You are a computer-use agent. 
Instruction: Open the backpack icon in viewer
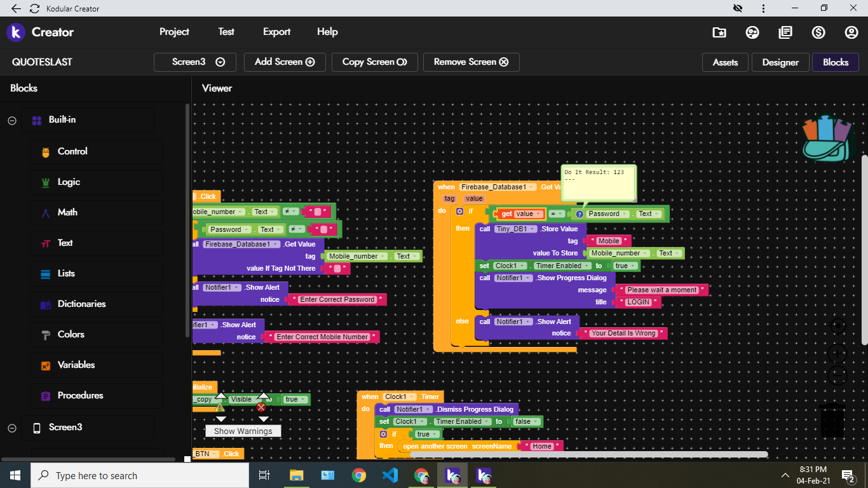point(826,139)
